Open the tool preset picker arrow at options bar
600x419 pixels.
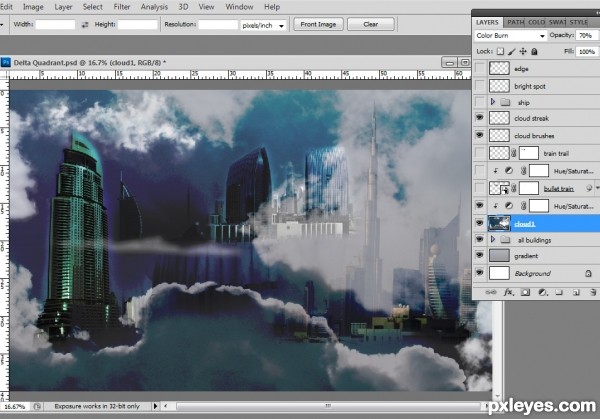pos(2,25)
